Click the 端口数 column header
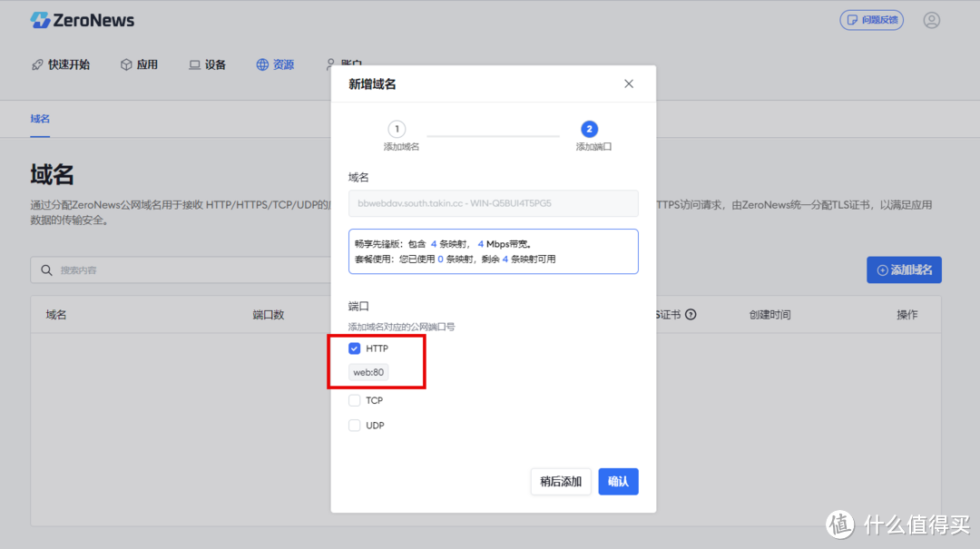This screenshot has width=980, height=549. point(268,315)
